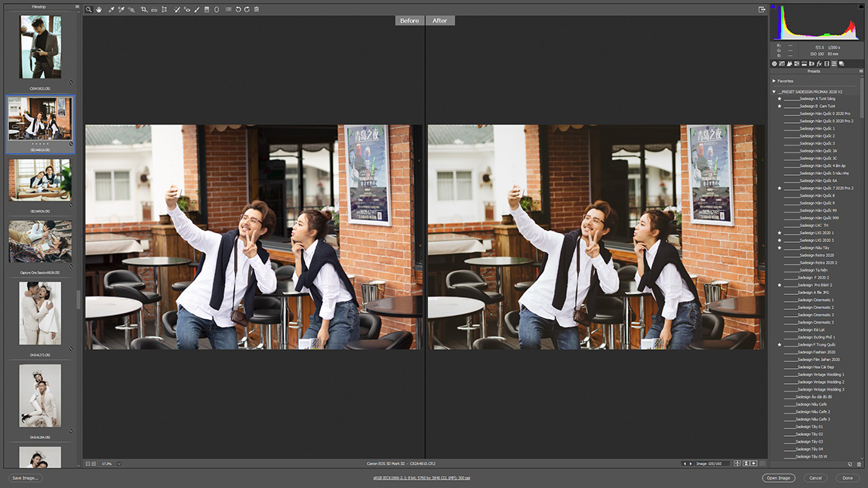Open workflow options link at bottom
Viewport: 868px width, 488px height.
tap(422, 478)
